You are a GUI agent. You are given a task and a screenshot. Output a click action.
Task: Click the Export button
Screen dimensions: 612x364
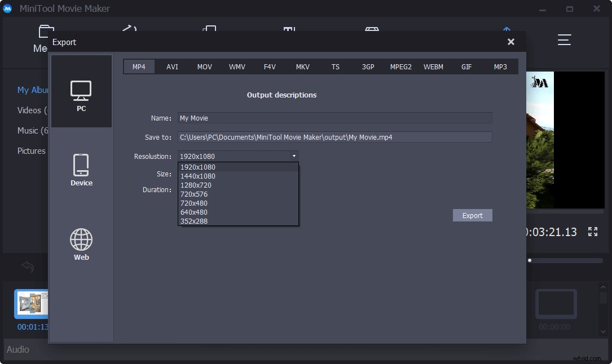[x=472, y=215]
